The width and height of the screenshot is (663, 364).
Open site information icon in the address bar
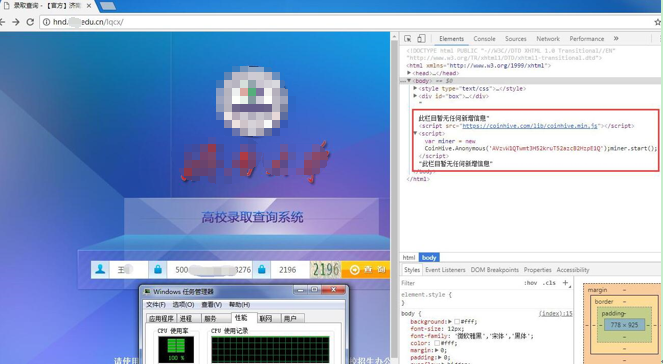click(x=46, y=22)
